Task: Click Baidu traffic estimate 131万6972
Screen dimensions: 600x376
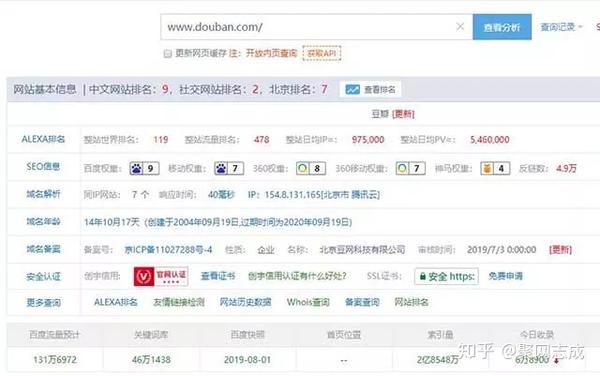Action: tap(55, 360)
